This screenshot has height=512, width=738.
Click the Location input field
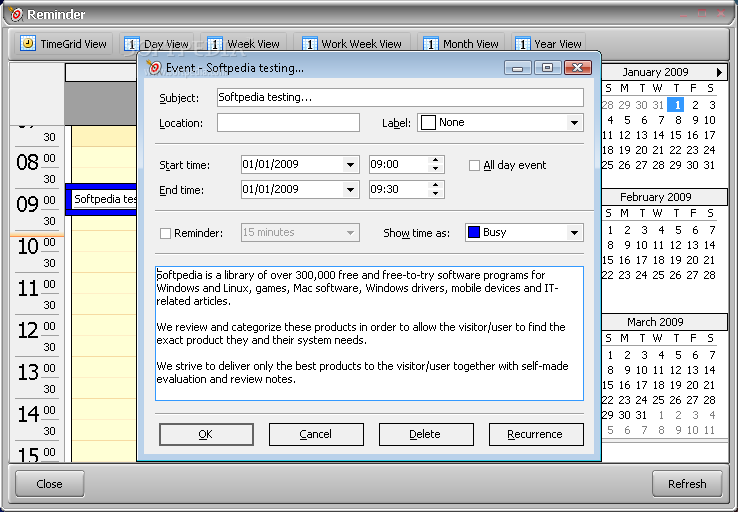coord(288,123)
